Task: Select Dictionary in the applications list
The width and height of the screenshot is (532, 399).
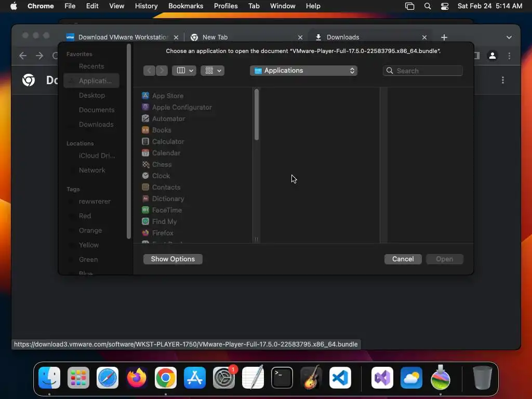Action: coord(163,198)
